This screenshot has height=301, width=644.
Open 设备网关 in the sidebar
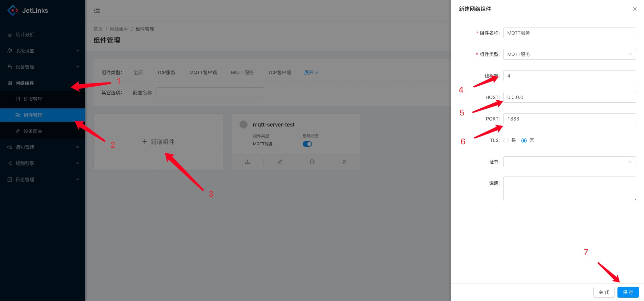click(33, 131)
